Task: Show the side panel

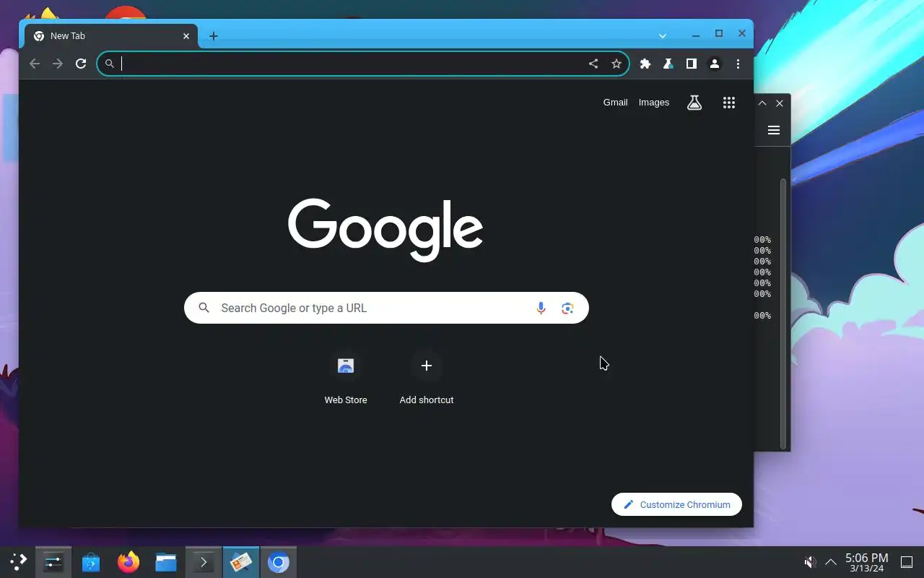Action: coord(692,64)
